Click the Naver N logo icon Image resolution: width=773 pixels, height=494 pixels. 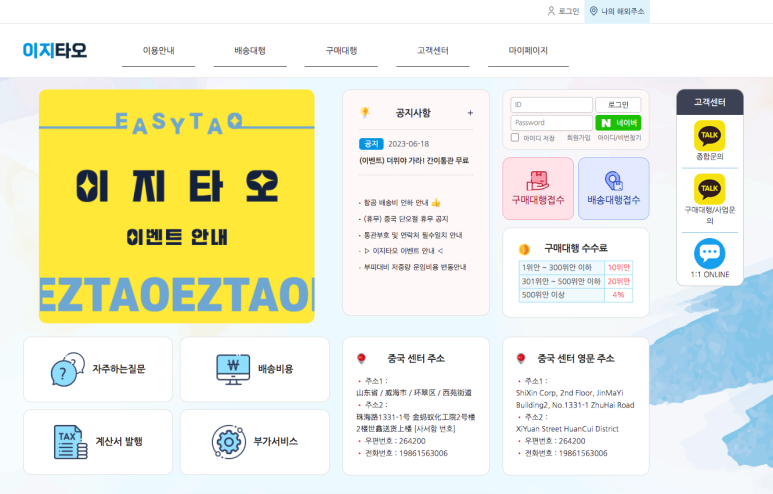pyautogui.click(x=606, y=123)
